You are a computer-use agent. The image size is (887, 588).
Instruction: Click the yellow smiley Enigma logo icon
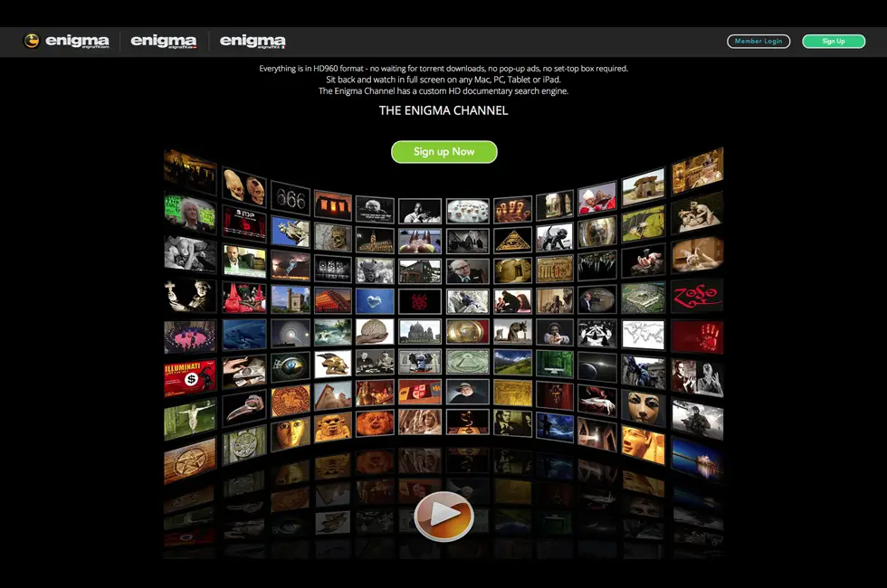pos(31,41)
